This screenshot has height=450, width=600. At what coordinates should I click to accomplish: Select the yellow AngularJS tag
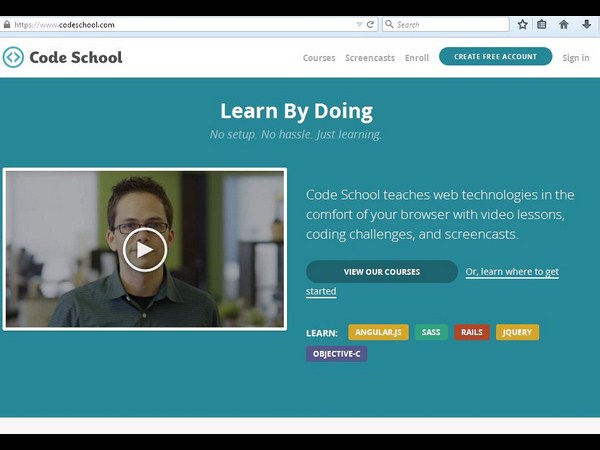(x=378, y=332)
